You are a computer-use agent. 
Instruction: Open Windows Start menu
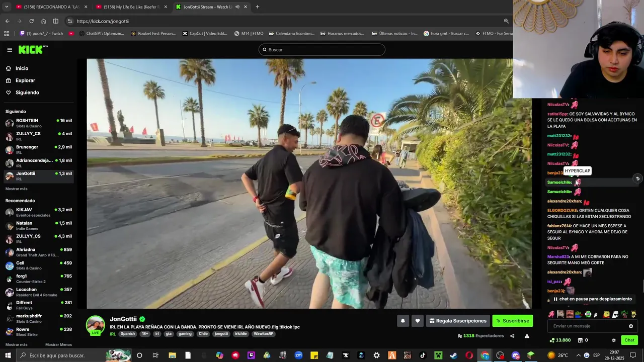[x=8, y=355]
